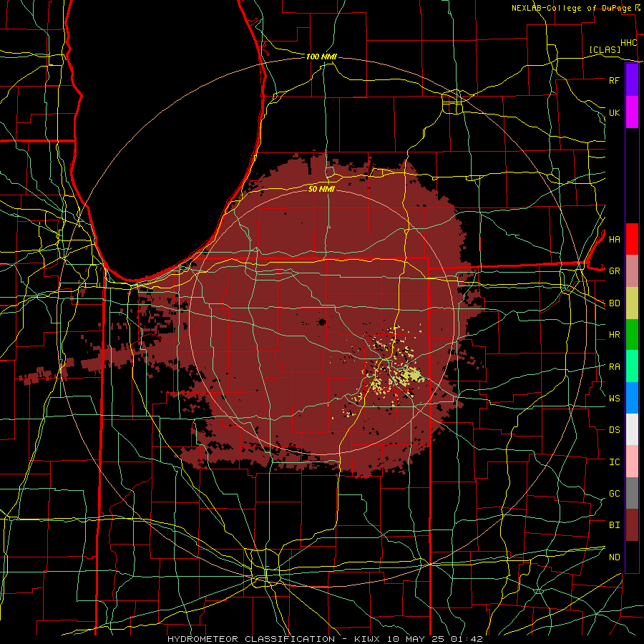Click the '50 NMI' range ring label
644x644 pixels.
[x=321, y=189]
